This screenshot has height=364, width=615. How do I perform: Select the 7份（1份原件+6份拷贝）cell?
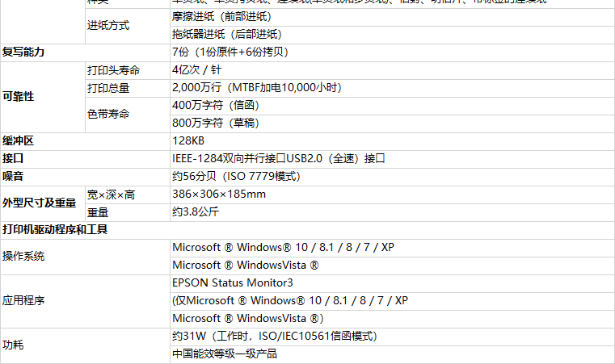230,52
